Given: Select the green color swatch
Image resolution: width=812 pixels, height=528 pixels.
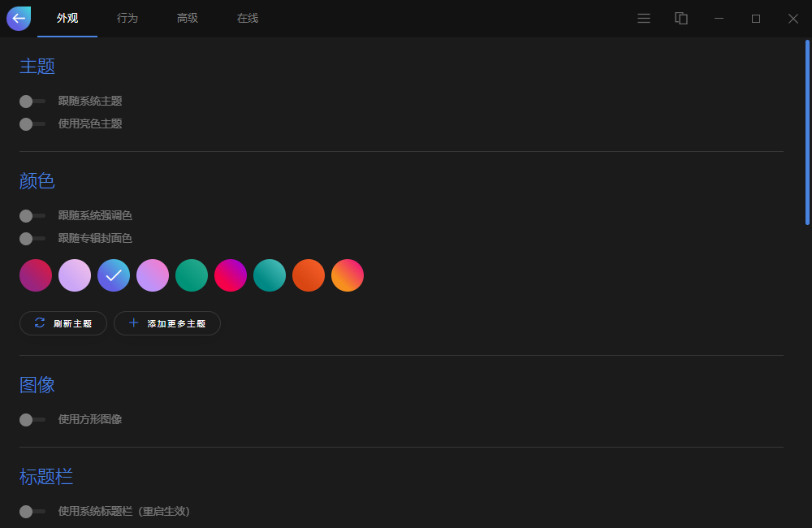Looking at the screenshot, I should 192,275.
